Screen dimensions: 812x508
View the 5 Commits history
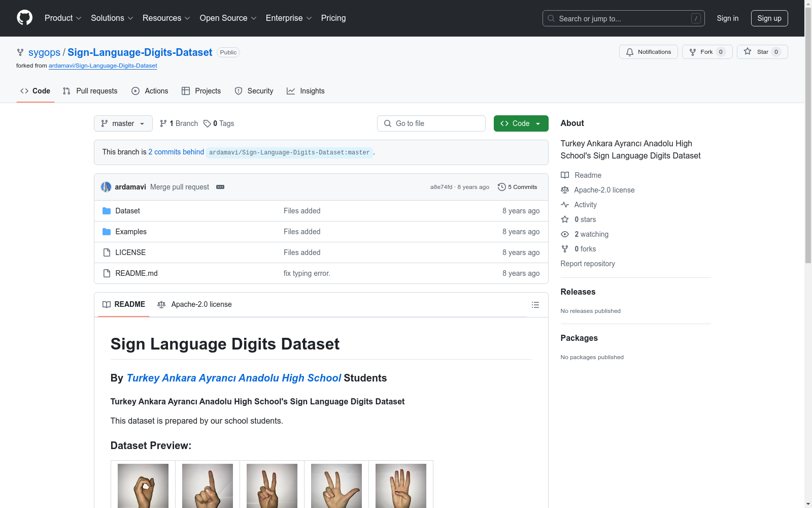pyautogui.click(x=518, y=187)
